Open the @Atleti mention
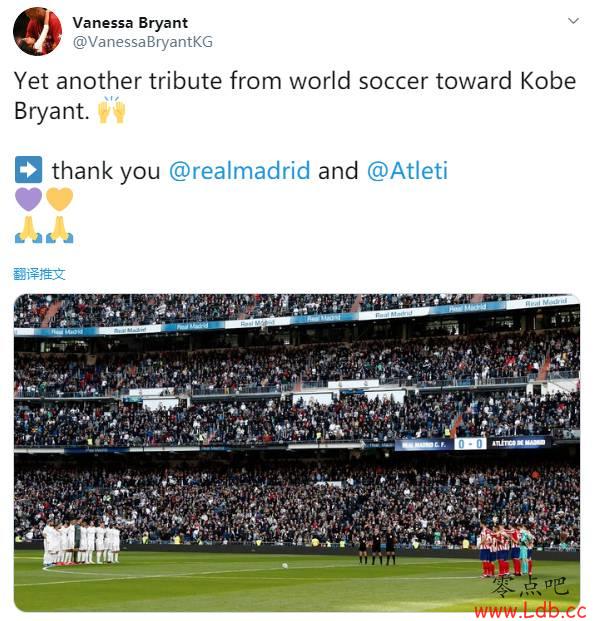Image resolution: width=596 pixels, height=621 pixels. click(x=407, y=171)
